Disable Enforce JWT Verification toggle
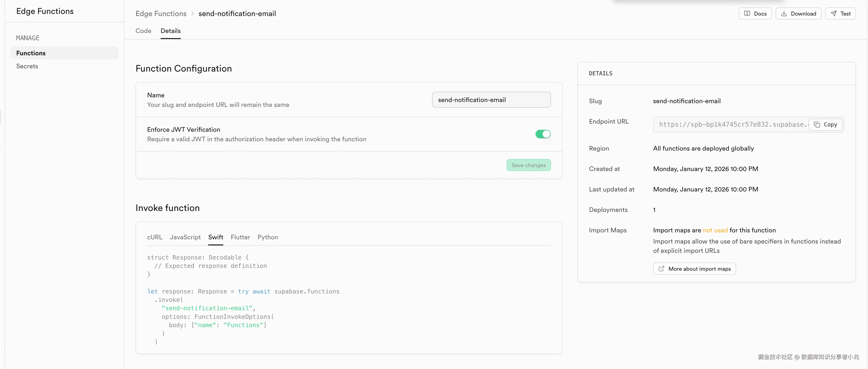 [x=543, y=134]
